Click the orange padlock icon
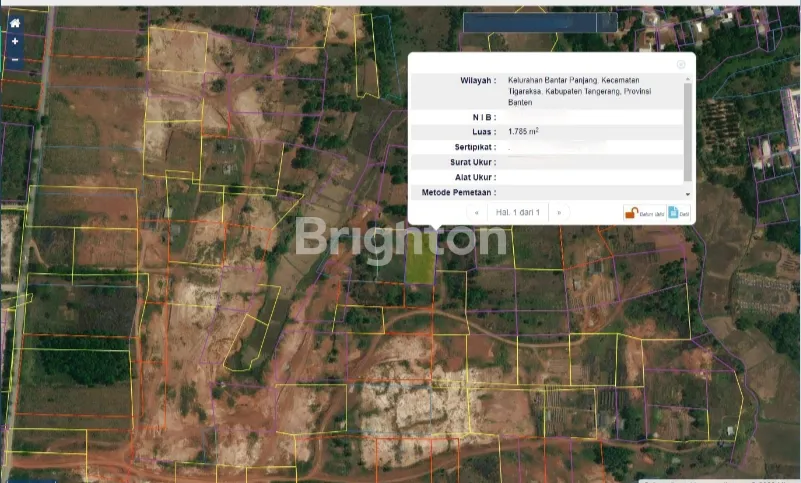 coord(631,212)
